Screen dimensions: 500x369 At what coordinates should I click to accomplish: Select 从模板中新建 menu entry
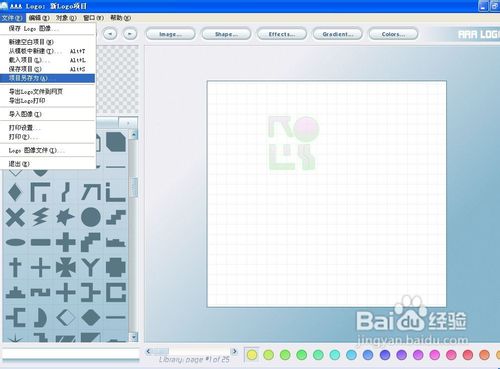(x=47, y=51)
